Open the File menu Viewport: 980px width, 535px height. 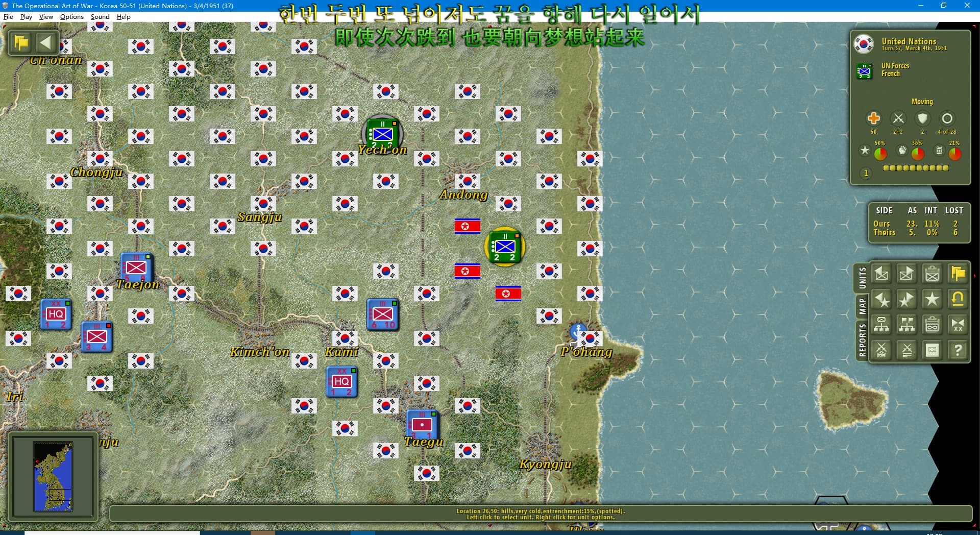[8, 16]
